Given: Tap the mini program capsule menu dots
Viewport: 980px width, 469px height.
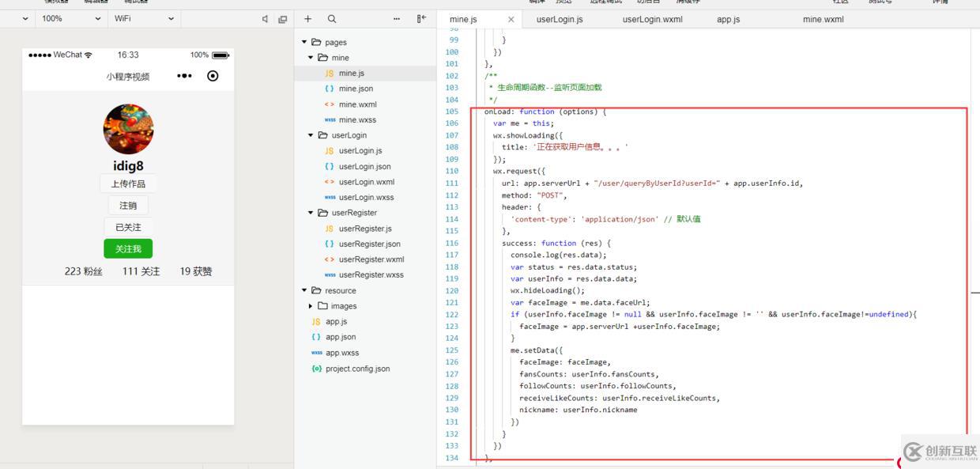Looking at the screenshot, I should pos(184,76).
